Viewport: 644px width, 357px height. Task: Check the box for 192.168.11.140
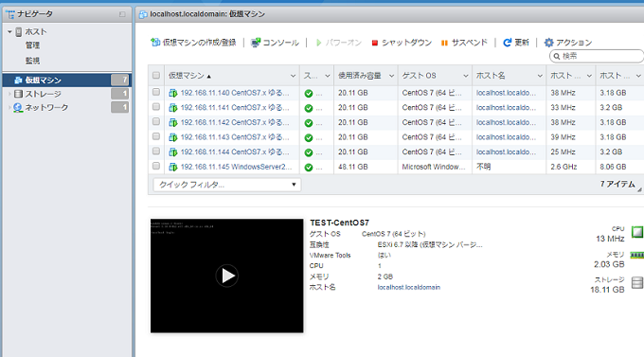coord(156,92)
